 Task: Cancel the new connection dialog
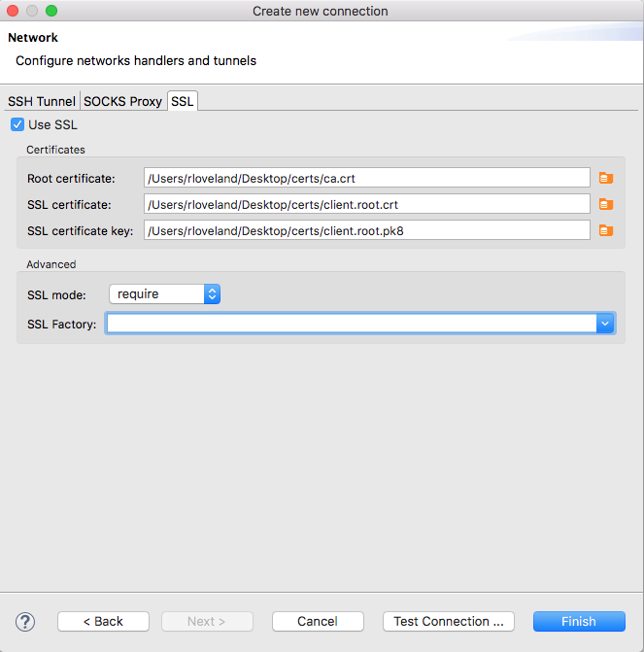pyautogui.click(x=318, y=622)
